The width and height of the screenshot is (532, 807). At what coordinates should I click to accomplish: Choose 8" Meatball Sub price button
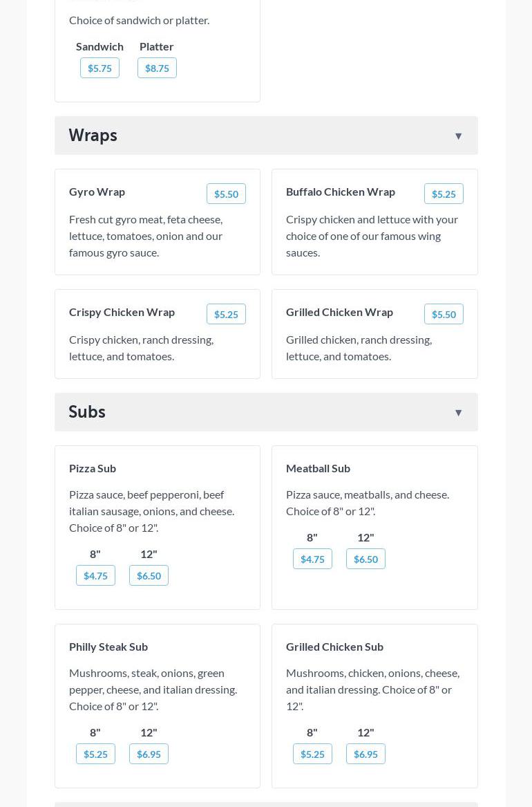[x=312, y=559]
